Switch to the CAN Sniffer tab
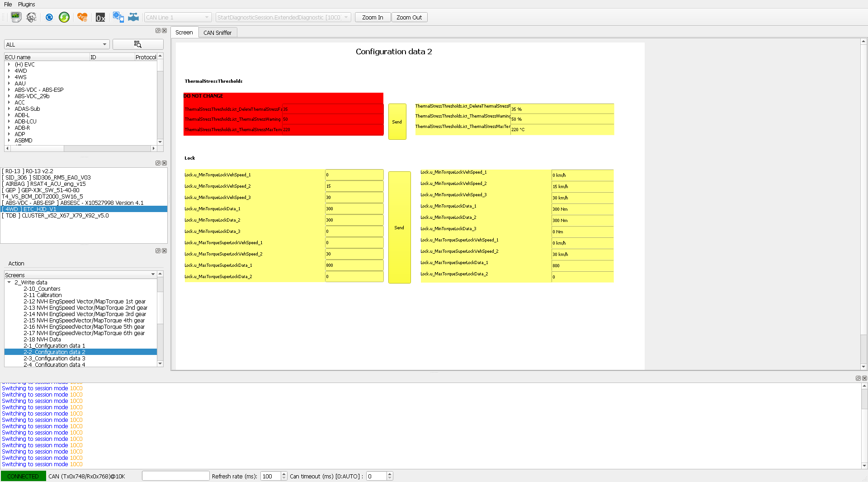Viewport: 868px width, 482px height. pos(217,33)
